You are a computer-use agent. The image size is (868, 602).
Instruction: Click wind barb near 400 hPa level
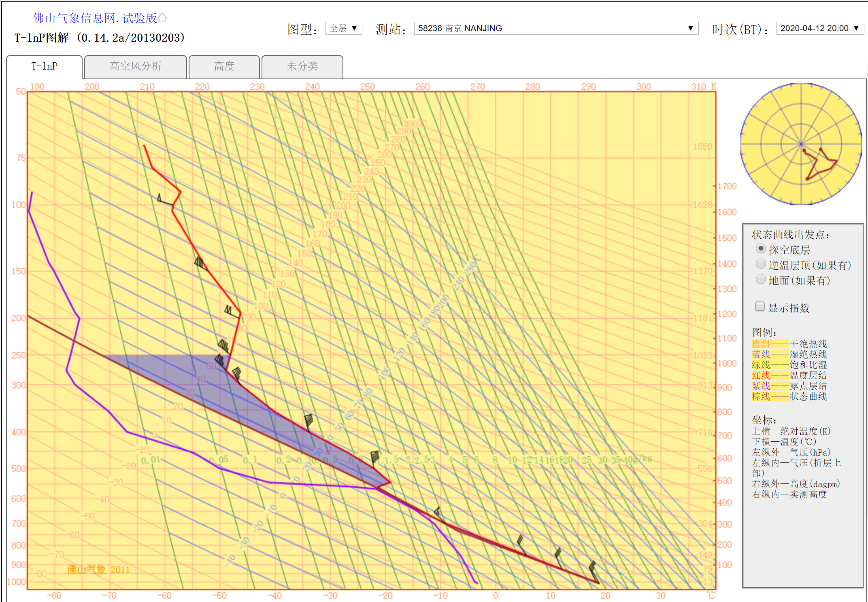tap(308, 422)
